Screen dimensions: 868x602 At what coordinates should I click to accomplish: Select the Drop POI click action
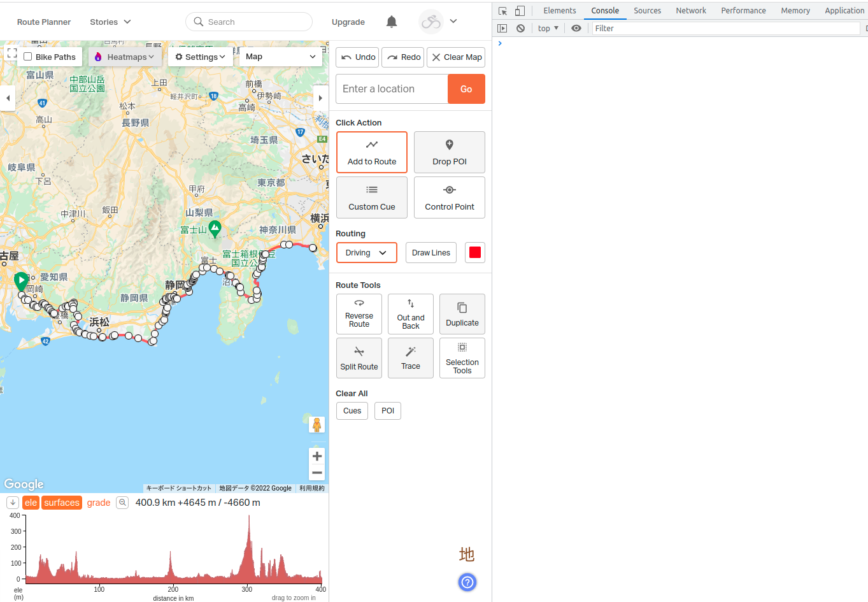click(x=450, y=152)
